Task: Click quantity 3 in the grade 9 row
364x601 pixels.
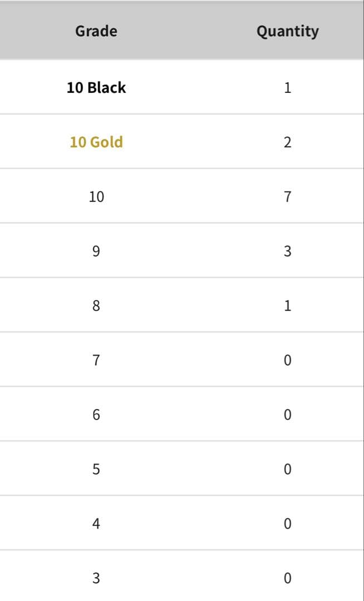Action: [x=287, y=251]
